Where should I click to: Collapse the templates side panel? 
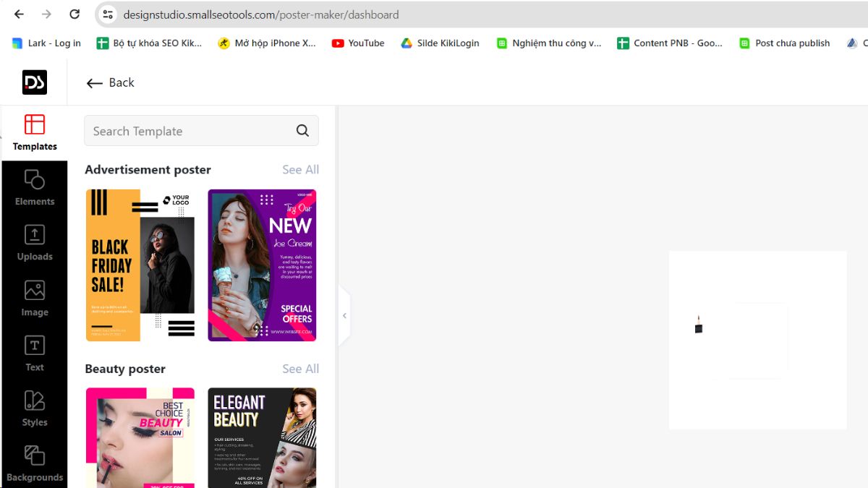click(x=344, y=316)
